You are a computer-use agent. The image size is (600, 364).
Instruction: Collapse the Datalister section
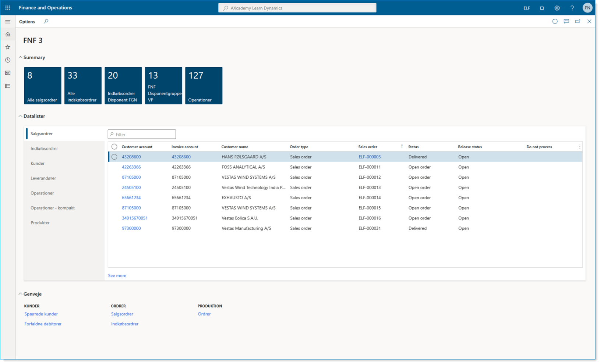click(21, 116)
